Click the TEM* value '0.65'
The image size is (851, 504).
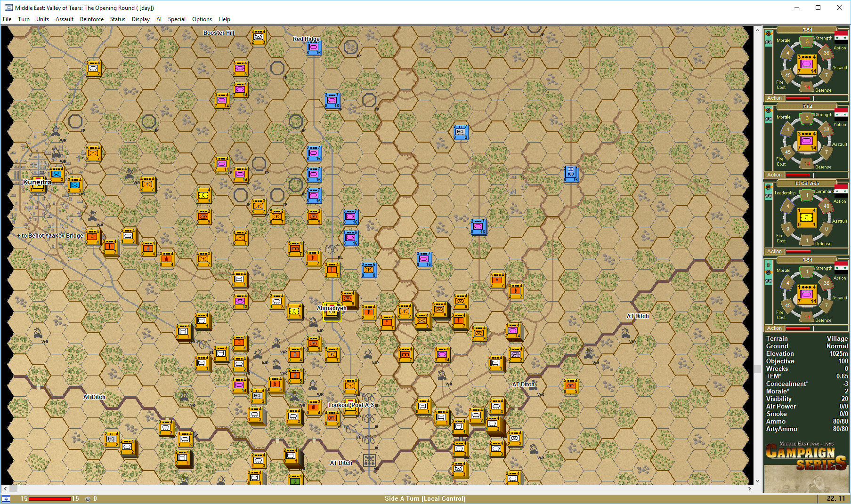[842, 376]
